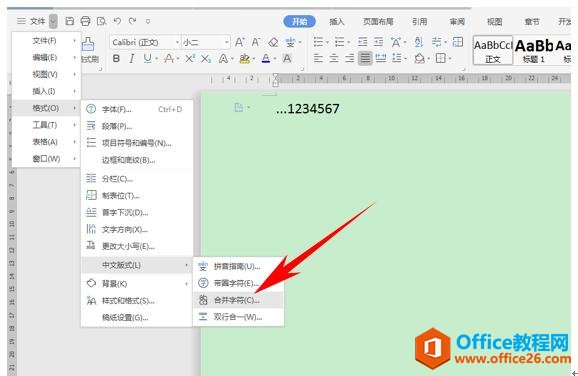The width and height of the screenshot is (578, 376).
Task: Select 合并字符(C)... menu item
Action: [238, 300]
